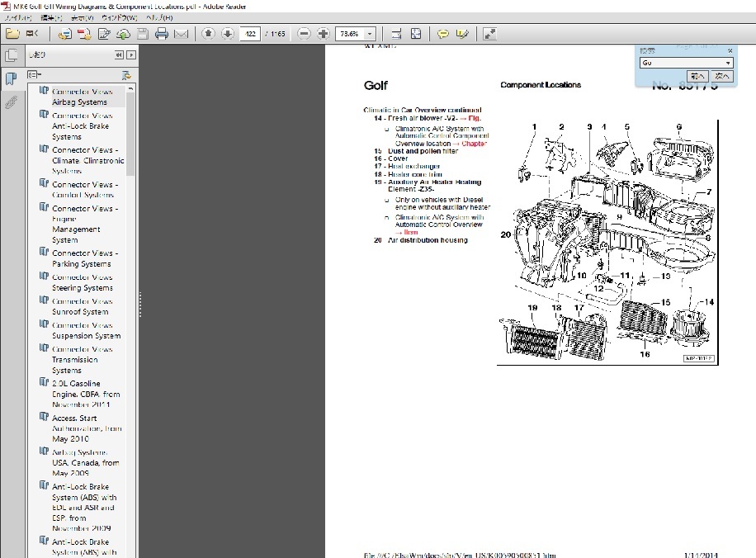This screenshot has width=756, height=558.
Task: Click the 'Golf' page heading
Action: [376, 85]
